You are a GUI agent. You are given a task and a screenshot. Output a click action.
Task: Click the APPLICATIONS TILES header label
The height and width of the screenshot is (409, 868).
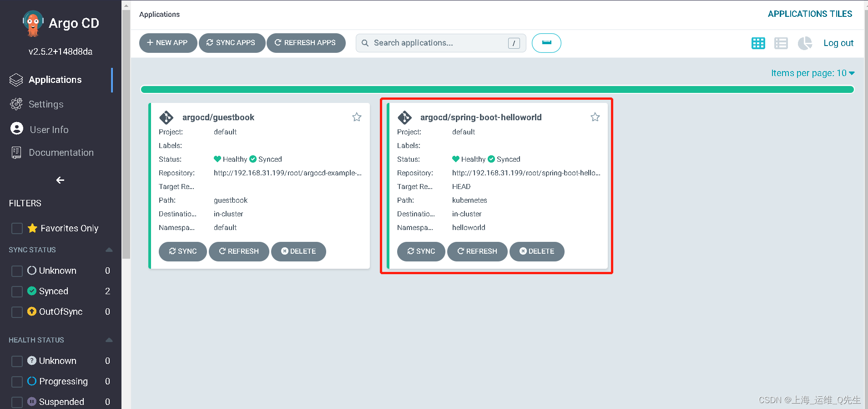coord(810,14)
